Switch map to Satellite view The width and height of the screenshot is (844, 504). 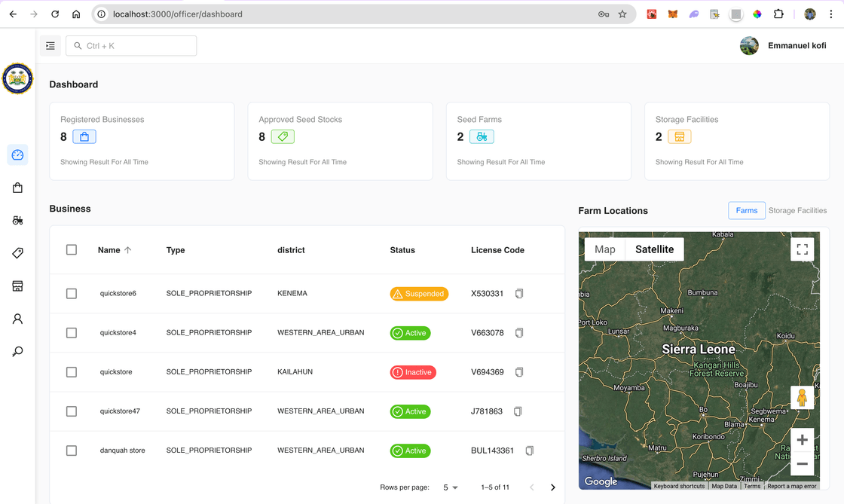(x=655, y=249)
